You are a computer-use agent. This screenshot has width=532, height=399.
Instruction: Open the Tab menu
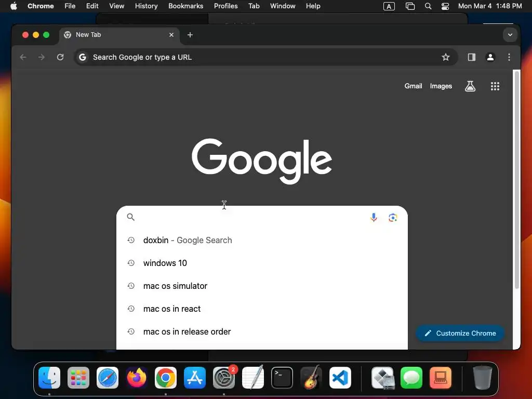tap(254, 6)
